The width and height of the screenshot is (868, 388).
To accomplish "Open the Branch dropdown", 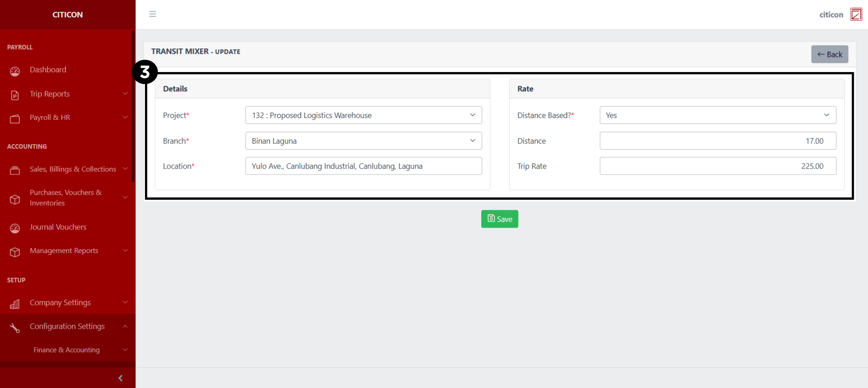I will [363, 141].
